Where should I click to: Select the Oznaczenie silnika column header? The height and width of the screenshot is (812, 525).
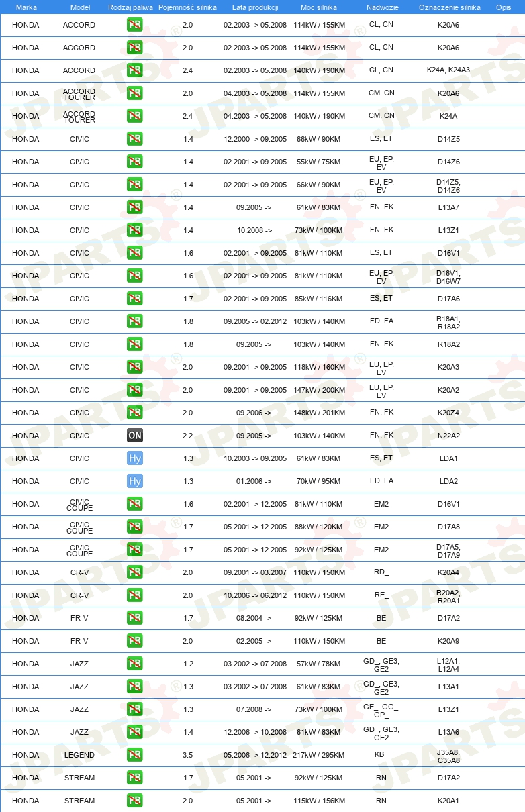pyautogui.click(x=449, y=7)
